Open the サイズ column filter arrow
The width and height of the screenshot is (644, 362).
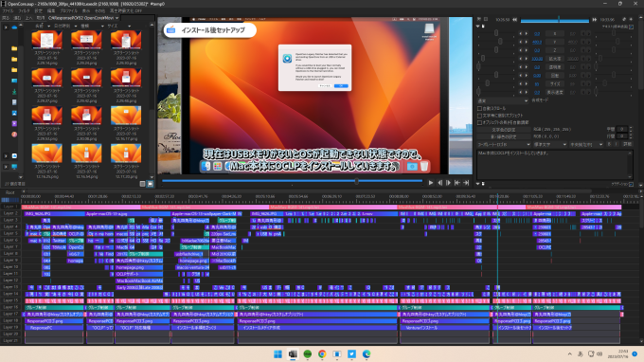(x=130, y=26)
